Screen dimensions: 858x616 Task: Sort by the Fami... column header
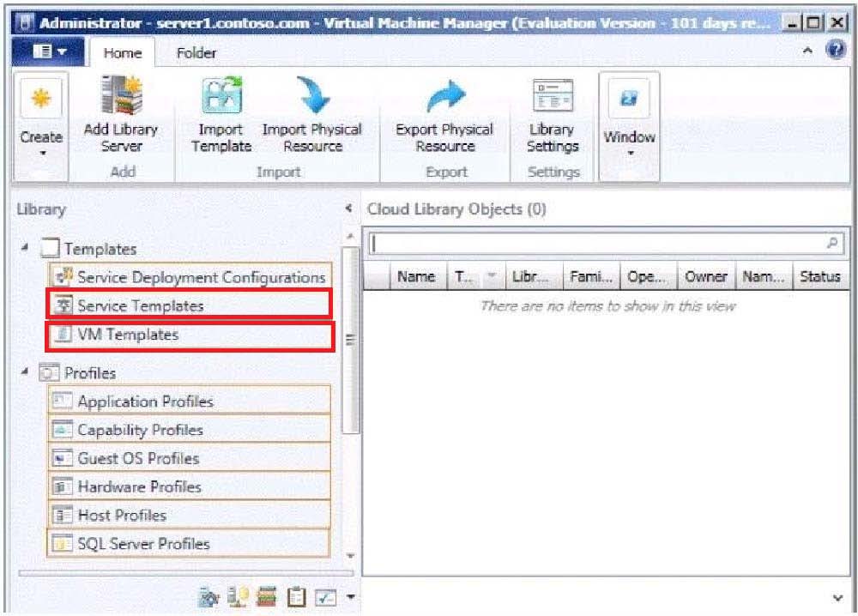click(x=591, y=276)
